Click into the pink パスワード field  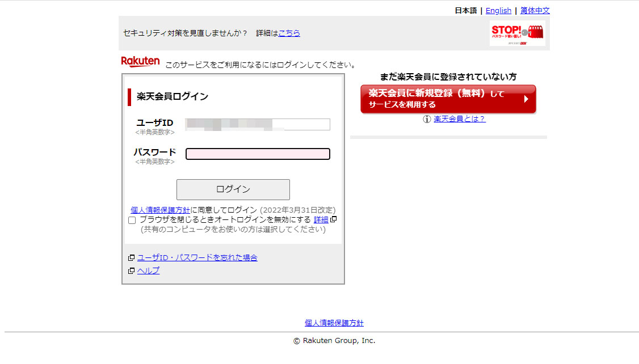(258, 154)
